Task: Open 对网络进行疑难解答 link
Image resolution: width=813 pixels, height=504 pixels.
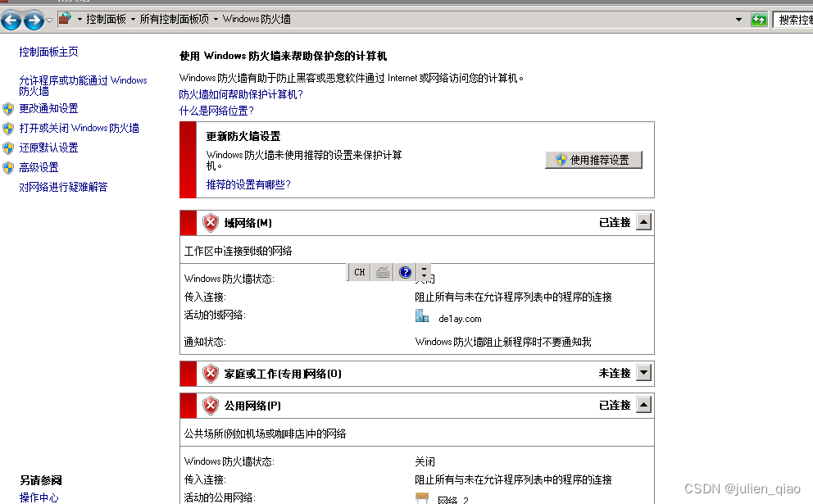Action: click(x=63, y=187)
